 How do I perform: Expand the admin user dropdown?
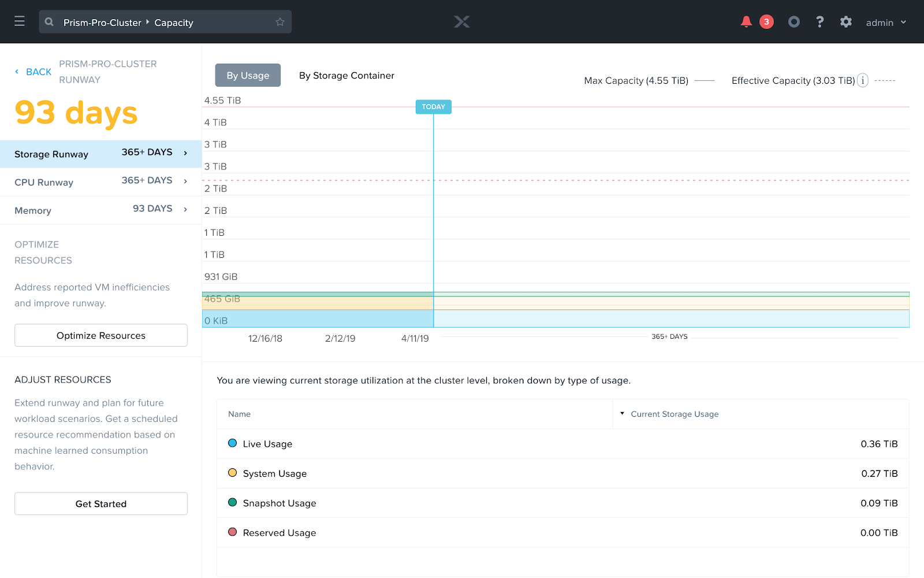886,23
